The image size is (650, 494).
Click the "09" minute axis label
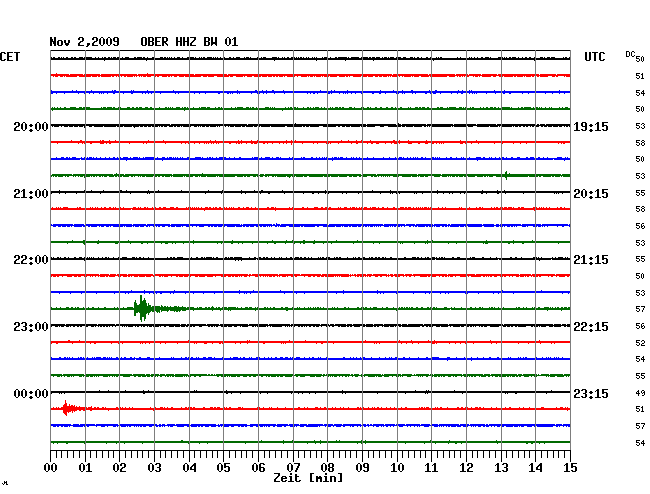(x=362, y=468)
